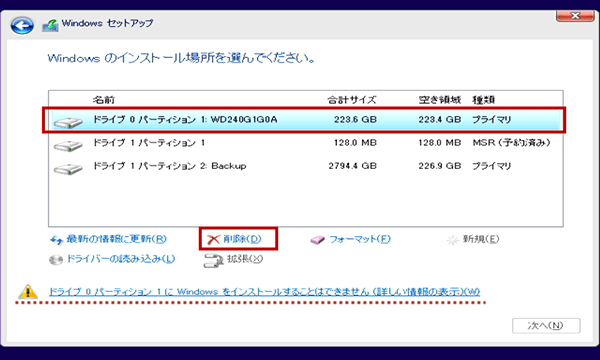This screenshot has width=600, height=360.
Task: Click プライマリ type in the Drive 0 row
Action: coord(492,119)
